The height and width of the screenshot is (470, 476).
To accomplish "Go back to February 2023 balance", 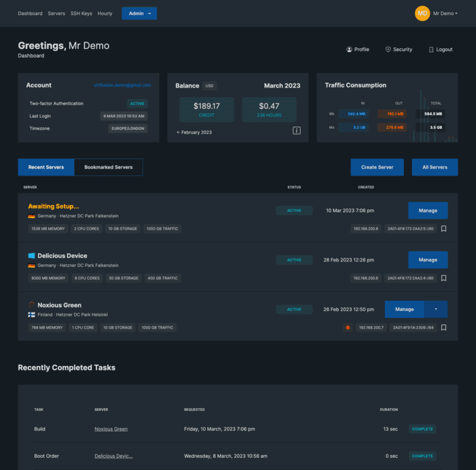I will 194,132.
